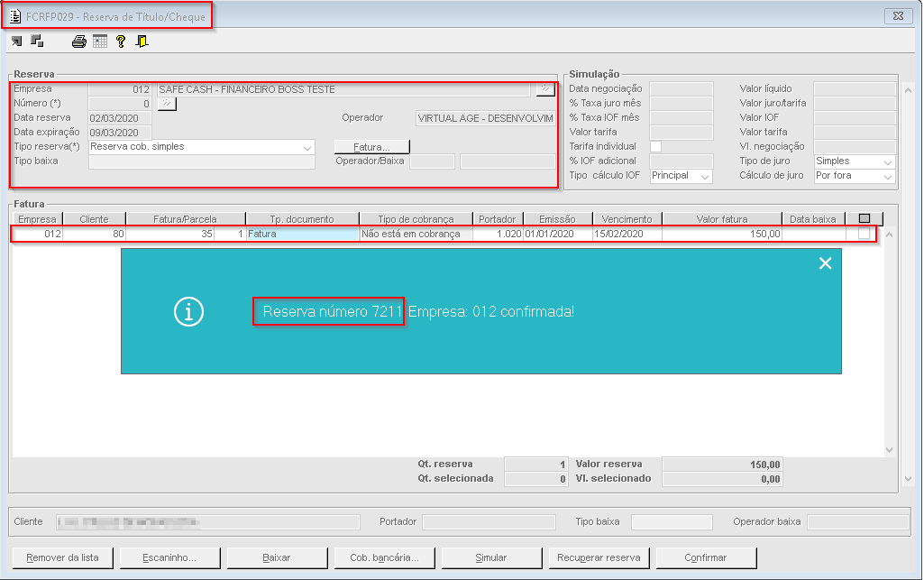Click the Empresa column header
This screenshot has height=580, width=924.
coord(37,219)
